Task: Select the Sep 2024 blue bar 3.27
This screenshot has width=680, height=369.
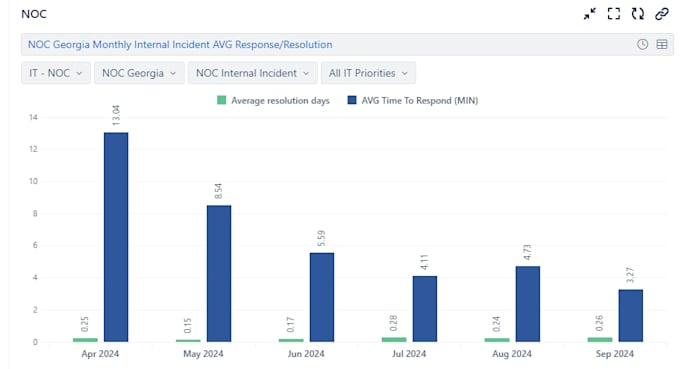Action: (x=631, y=316)
